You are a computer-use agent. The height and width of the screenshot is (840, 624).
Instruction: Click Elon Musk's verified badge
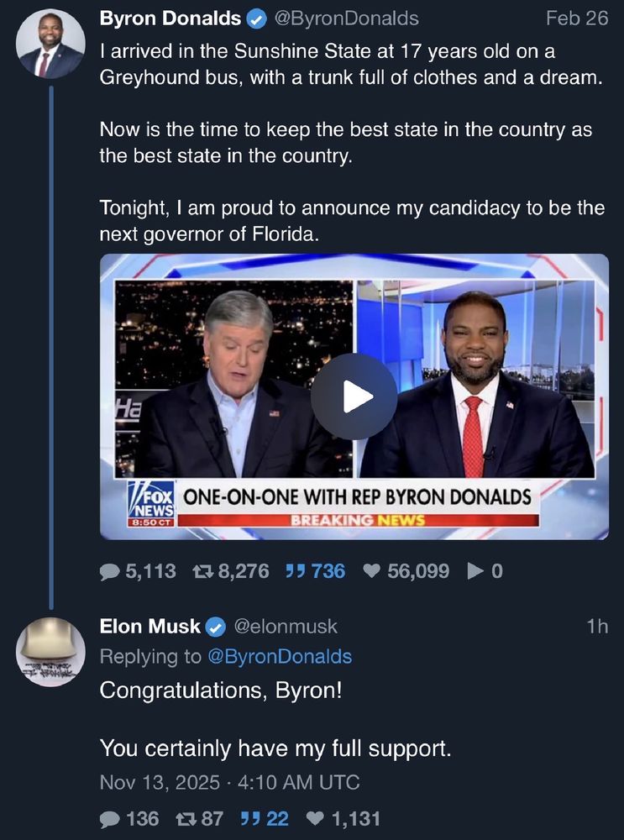[216, 626]
